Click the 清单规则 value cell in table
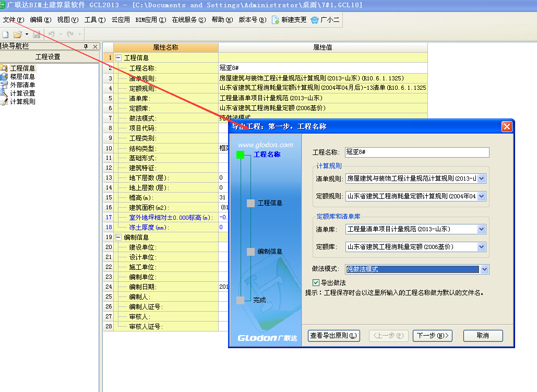 pos(323,78)
